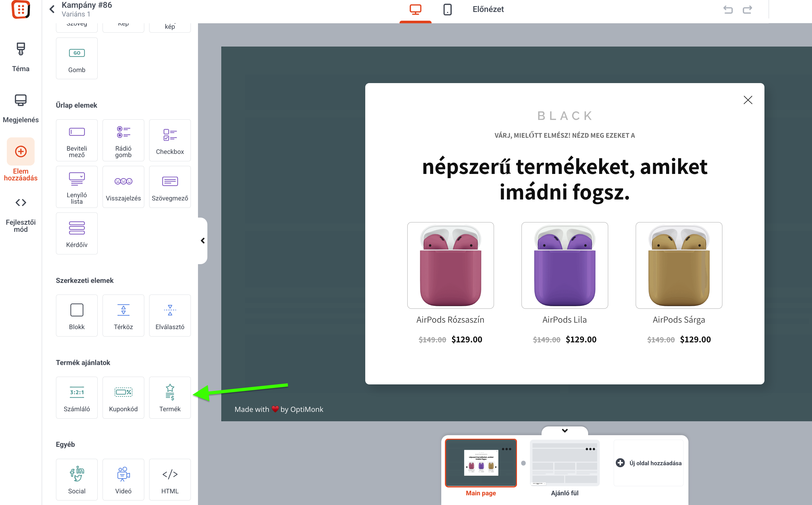The height and width of the screenshot is (505, 812).
Task: Click the 'VÁRJ, MIELŐTT ELMÉSZ!' subtitle
Action: pyautogui.click(x=565, y=135)
